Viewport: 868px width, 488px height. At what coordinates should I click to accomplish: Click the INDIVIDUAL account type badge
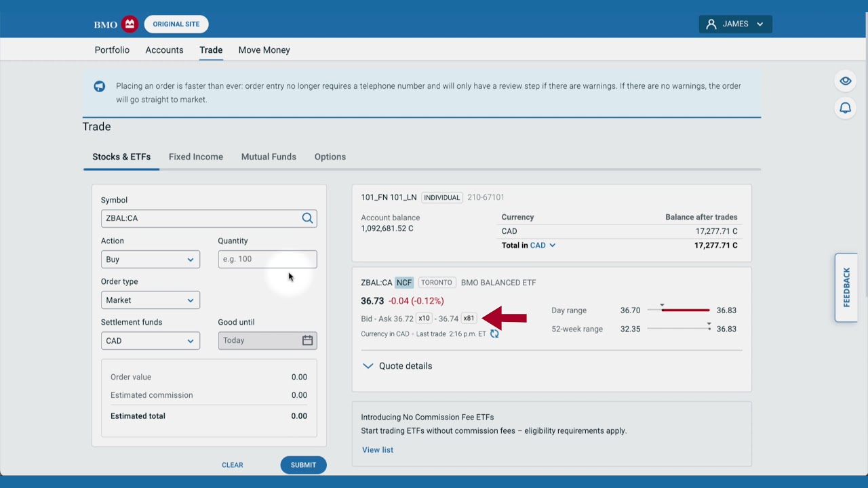coord(441,197)
